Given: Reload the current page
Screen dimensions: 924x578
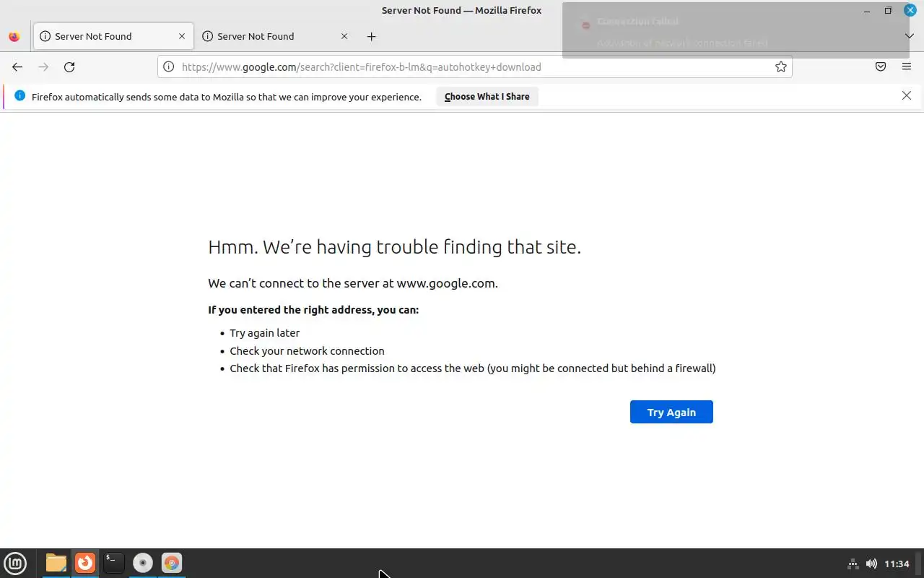Looking at the screenshot, I should (69, 66).
